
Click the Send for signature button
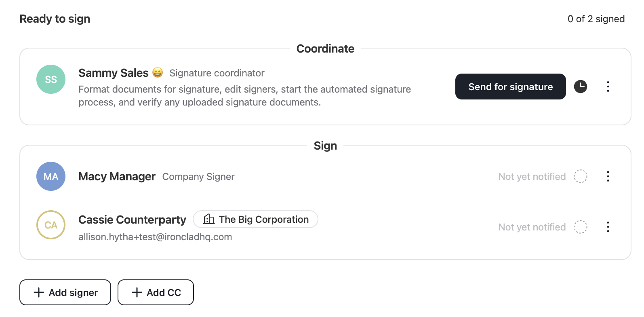click(511, 87)
